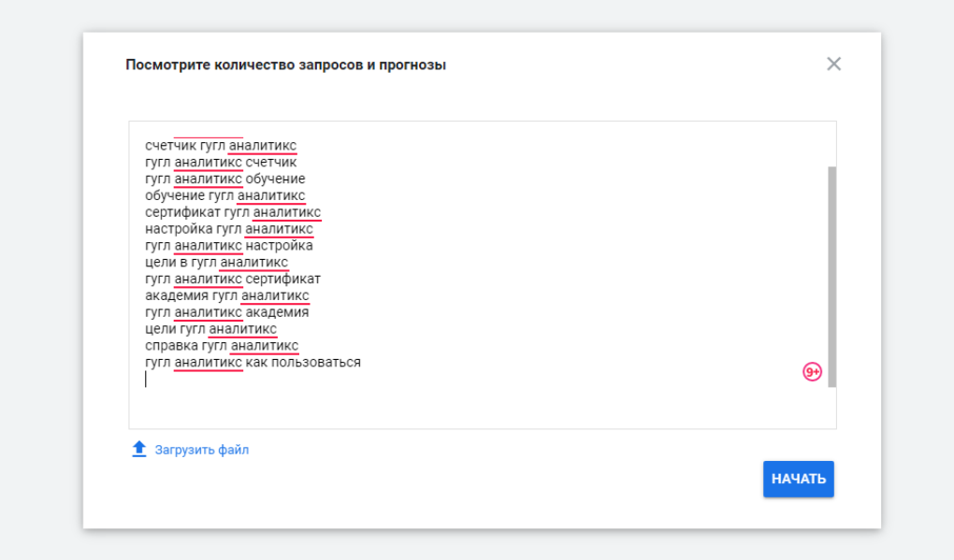This screenshot has height=560, width=954.
Task: Click the line 'гугл аналитикс счетчик'
Action: click(x=221, y=163)
